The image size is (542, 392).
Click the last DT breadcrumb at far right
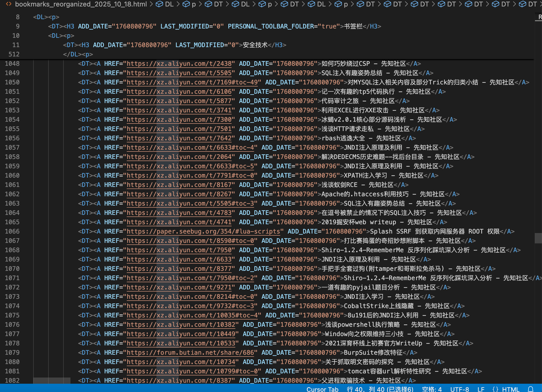(x=532, y=4)
